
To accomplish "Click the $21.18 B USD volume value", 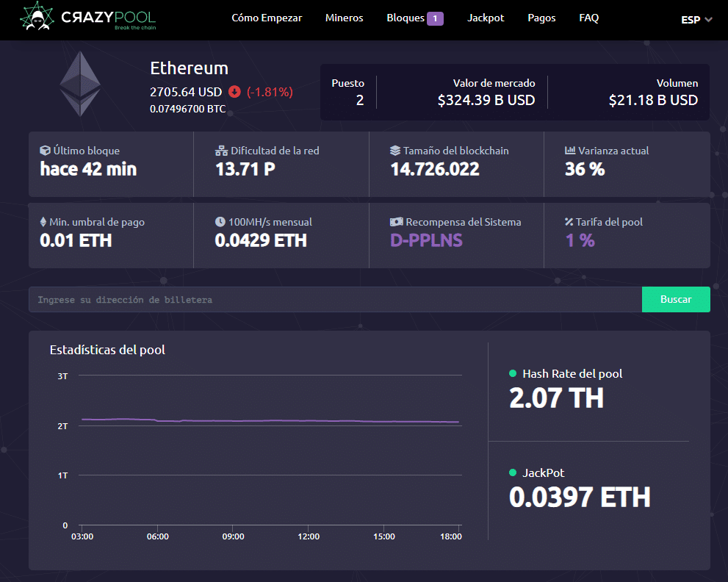I will (x=653, y=101).
